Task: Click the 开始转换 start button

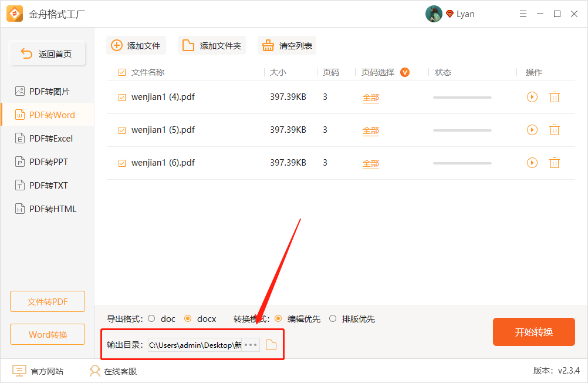Action: click(533, 332)
